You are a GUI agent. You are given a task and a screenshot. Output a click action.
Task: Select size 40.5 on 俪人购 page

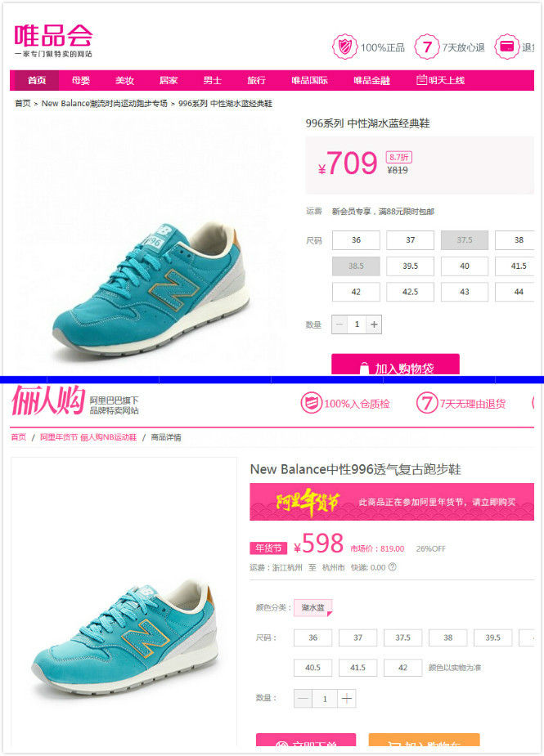click(x=312, y=667)
